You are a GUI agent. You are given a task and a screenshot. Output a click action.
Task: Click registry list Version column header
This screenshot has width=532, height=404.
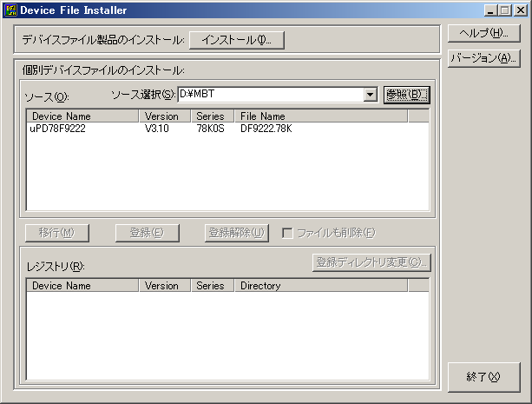[x=165, y=286]
